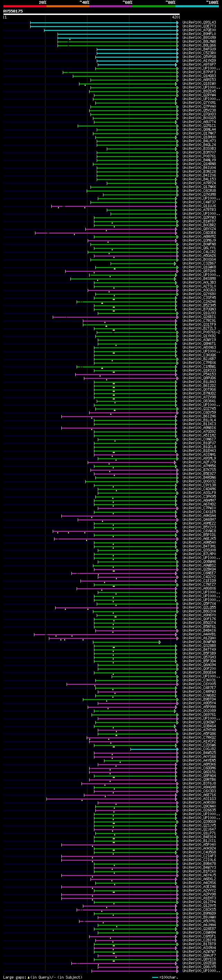Select the UniRef100_B4LH73 label
This screenshot has width=222, height=980.
pyautogui.click(x=199, y=141)
